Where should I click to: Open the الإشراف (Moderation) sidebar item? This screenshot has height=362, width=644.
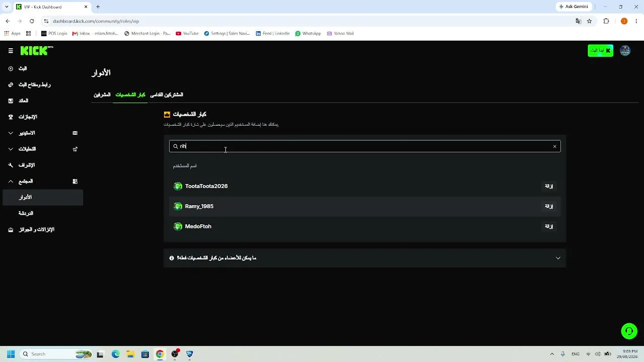point(43,165)
